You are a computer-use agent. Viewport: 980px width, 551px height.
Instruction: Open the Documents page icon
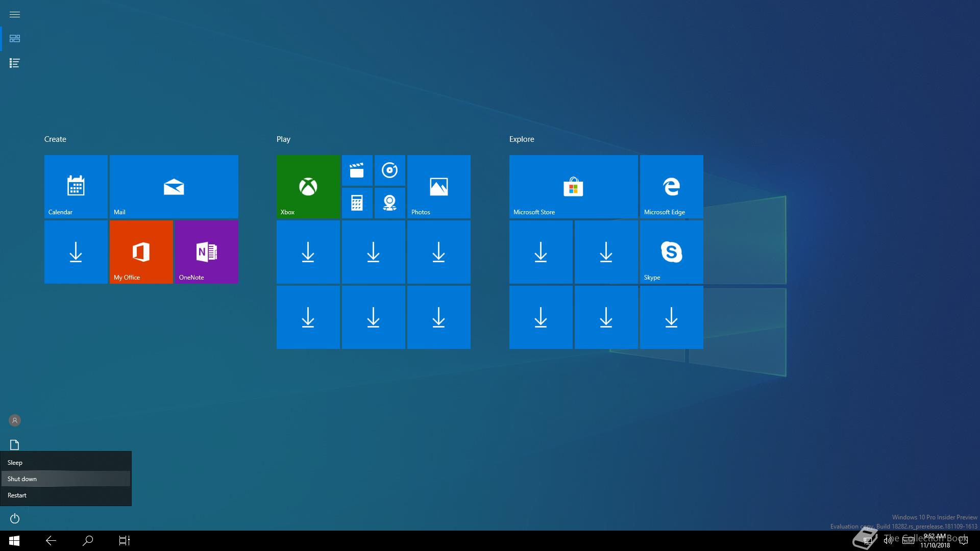click(x=15, y=445)
